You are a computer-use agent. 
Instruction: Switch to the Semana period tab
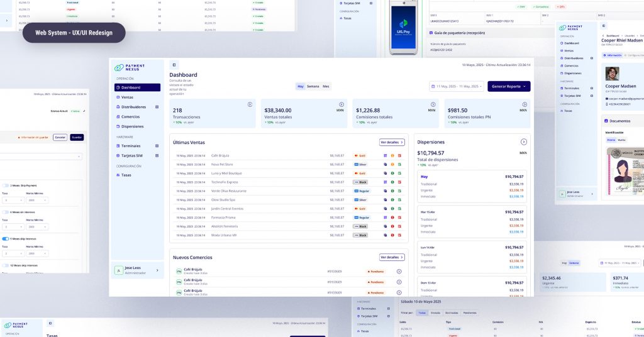pos(313,86)
